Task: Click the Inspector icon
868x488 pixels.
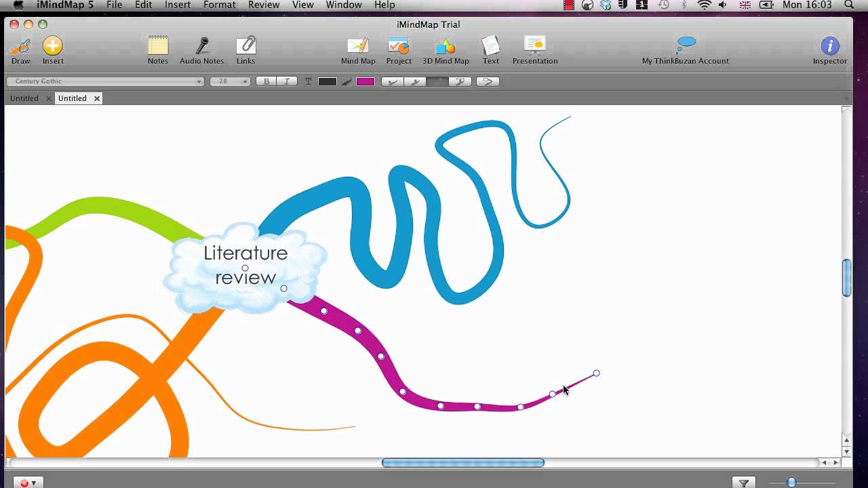Action: pos(829,47)
